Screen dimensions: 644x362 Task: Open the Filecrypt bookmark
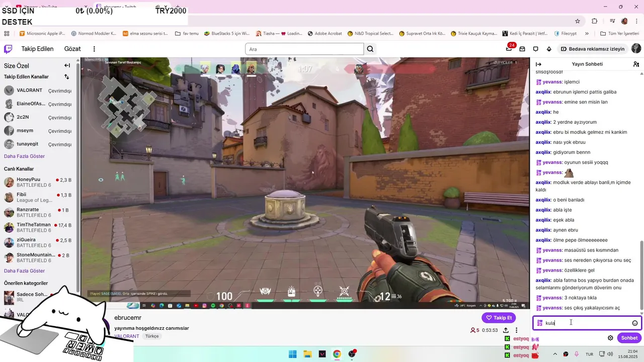(565, 34)
